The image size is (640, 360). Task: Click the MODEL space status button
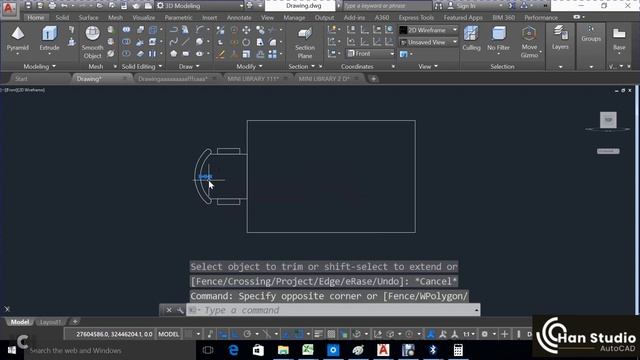coord(168,334)
